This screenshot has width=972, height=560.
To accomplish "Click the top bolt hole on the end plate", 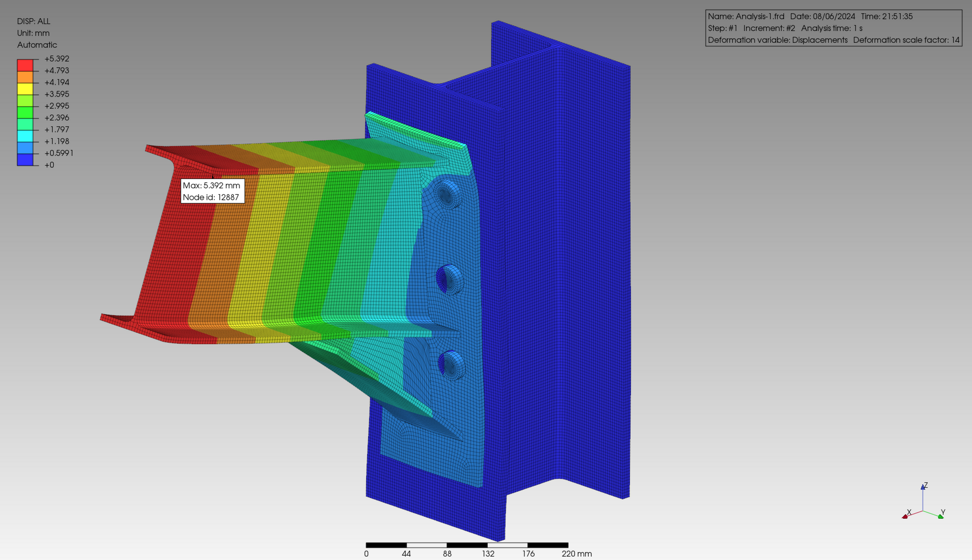I will (448, 194).
